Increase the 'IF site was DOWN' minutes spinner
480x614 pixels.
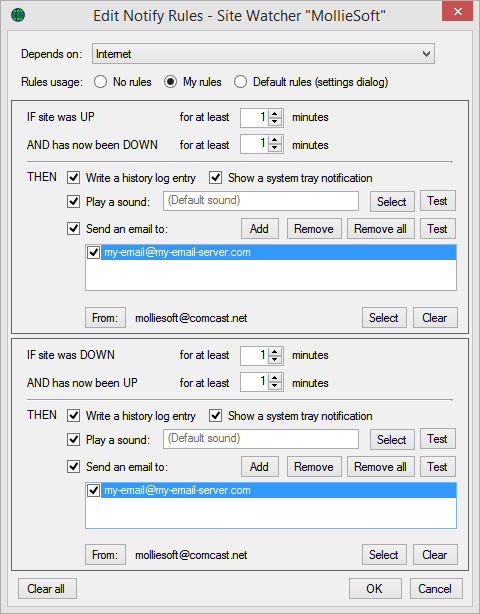275,352
